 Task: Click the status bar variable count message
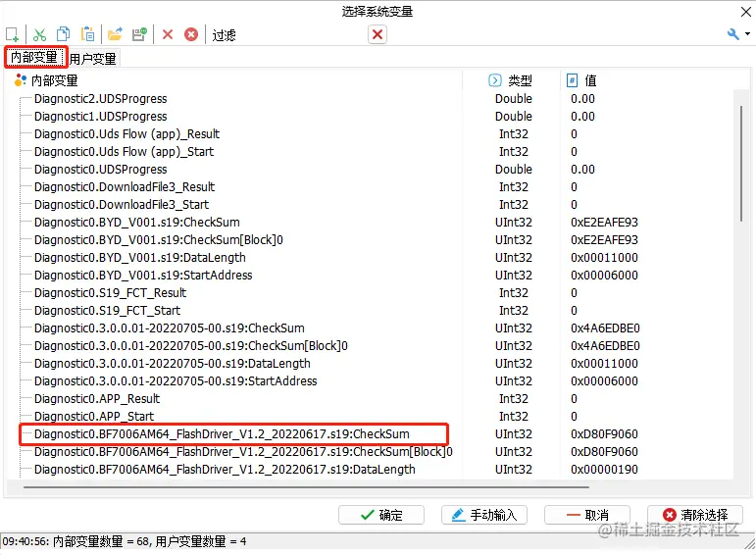125,541
